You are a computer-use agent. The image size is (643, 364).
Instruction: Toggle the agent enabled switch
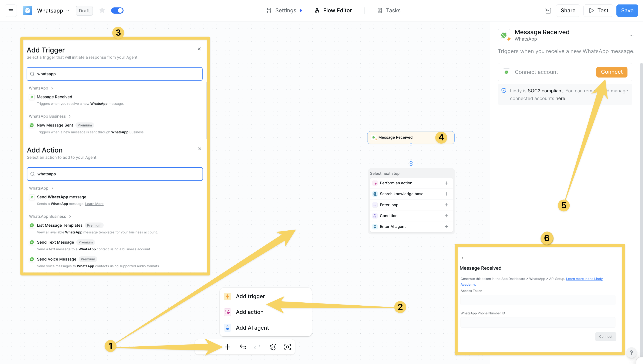tap(117, 10)
